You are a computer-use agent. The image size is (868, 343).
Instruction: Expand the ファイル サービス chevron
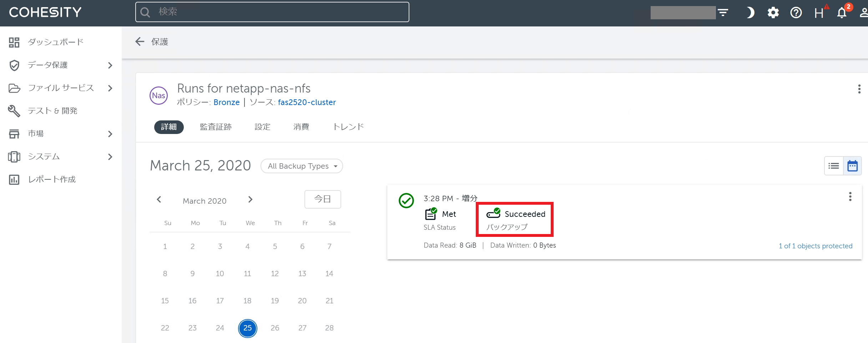(x=110, y=88)
